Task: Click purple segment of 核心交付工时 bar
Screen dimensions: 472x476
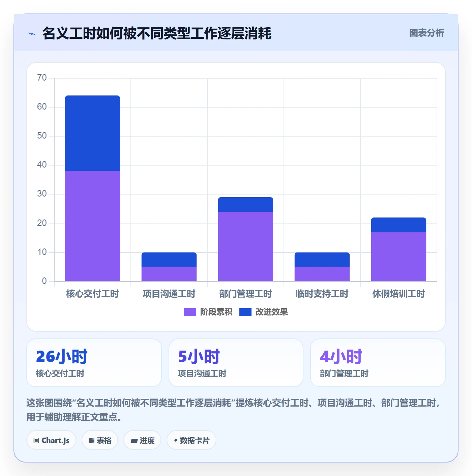Action: 92,226
